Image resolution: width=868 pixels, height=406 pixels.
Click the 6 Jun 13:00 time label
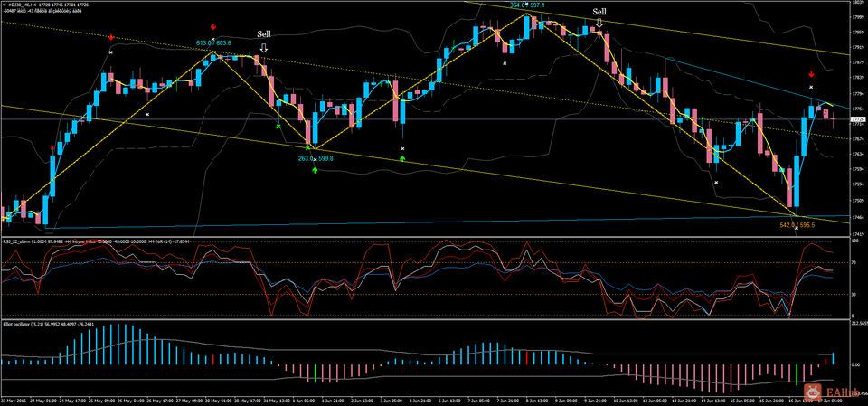(449, 401)
